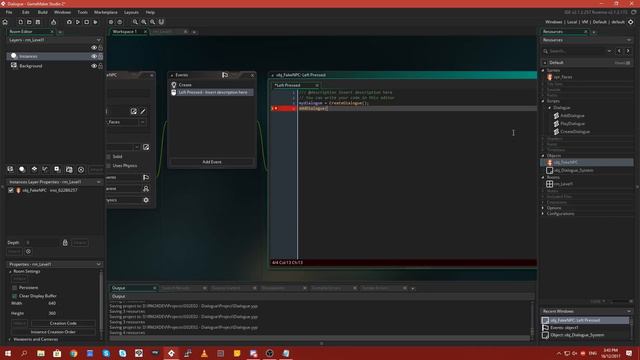This screenshot has height=360, width=640.
Task: Stop the running game from the toolbar
Action: point(87,22)
